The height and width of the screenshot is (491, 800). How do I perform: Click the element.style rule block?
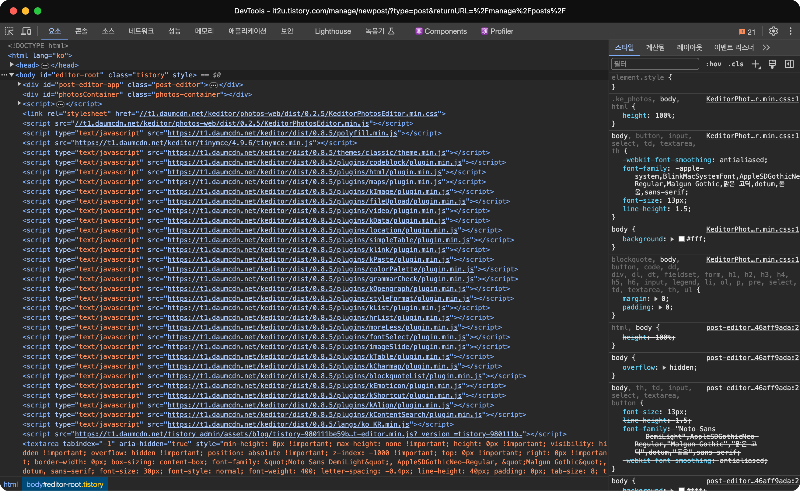tap(705, 82)
